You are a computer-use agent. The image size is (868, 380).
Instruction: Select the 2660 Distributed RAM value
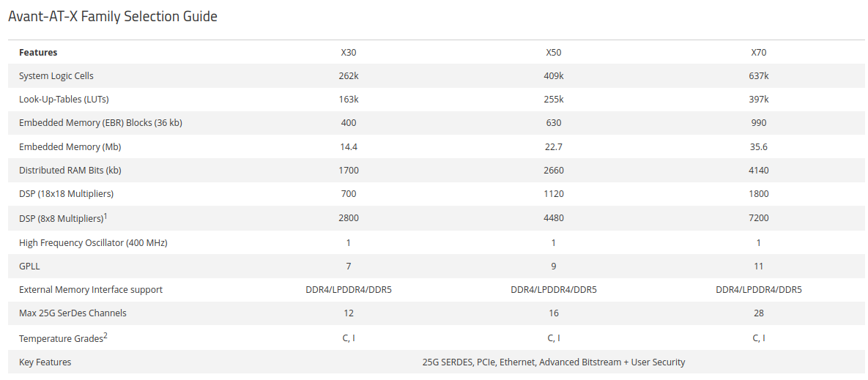click(554, 171)
